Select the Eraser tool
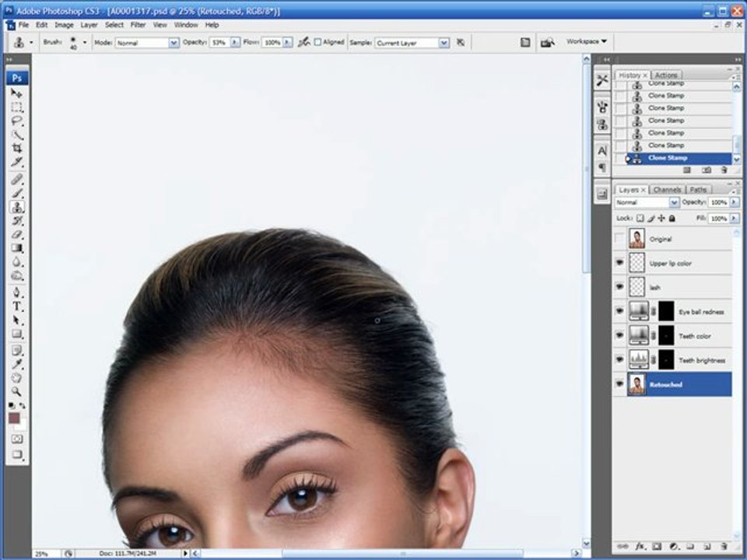The image size is (747, 560). point(16,235)
